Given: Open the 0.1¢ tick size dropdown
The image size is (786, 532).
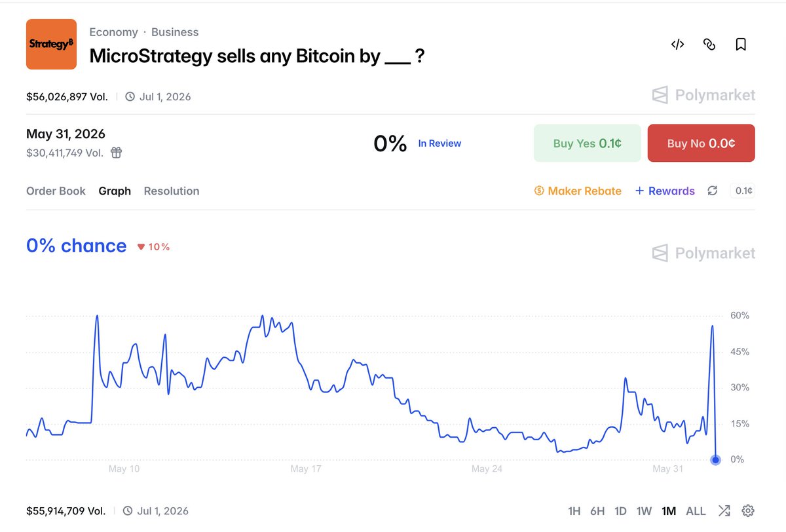Looking at the screenshot, I should [743, 191].
